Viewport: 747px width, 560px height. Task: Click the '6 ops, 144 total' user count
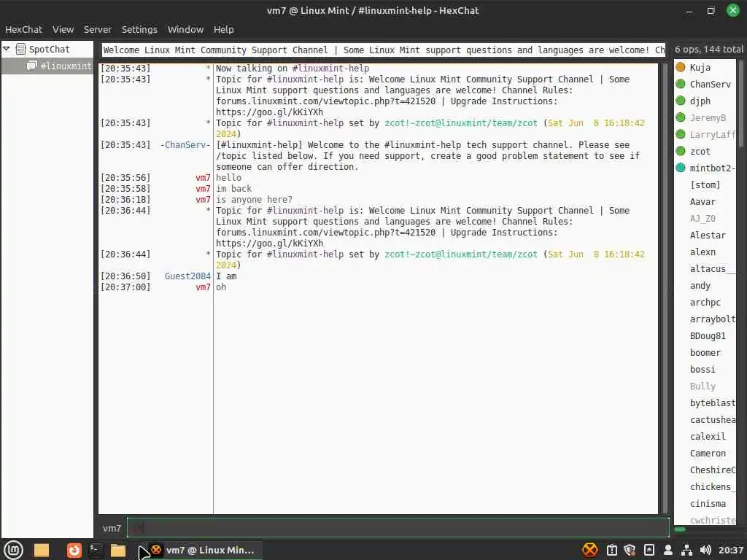click(x=708, y=49)
